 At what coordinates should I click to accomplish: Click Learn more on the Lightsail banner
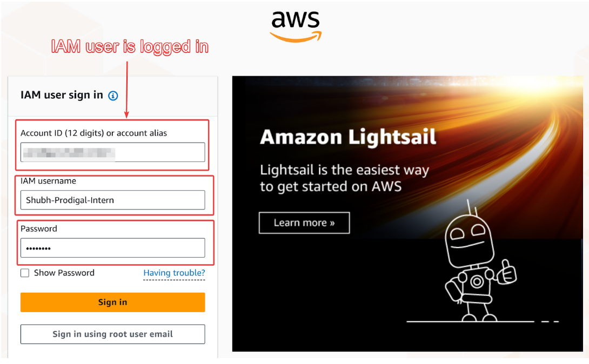pos(304,223)
